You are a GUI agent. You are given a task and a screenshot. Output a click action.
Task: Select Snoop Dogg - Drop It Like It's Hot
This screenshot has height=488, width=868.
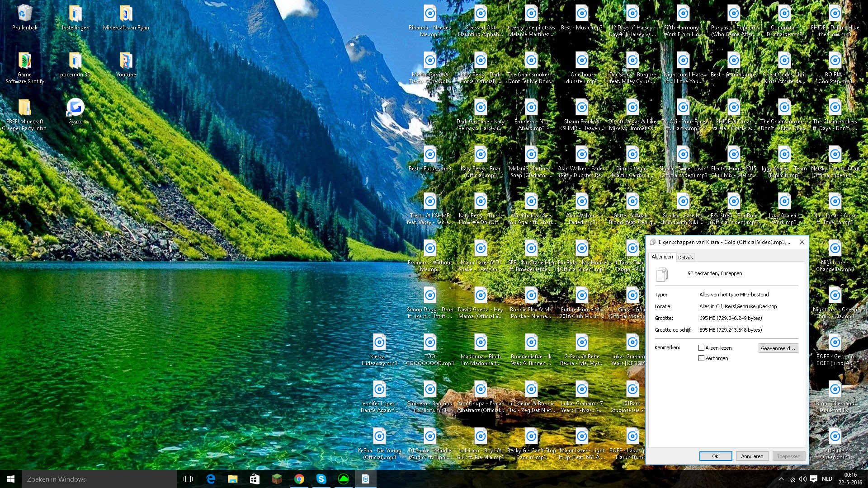430,303
